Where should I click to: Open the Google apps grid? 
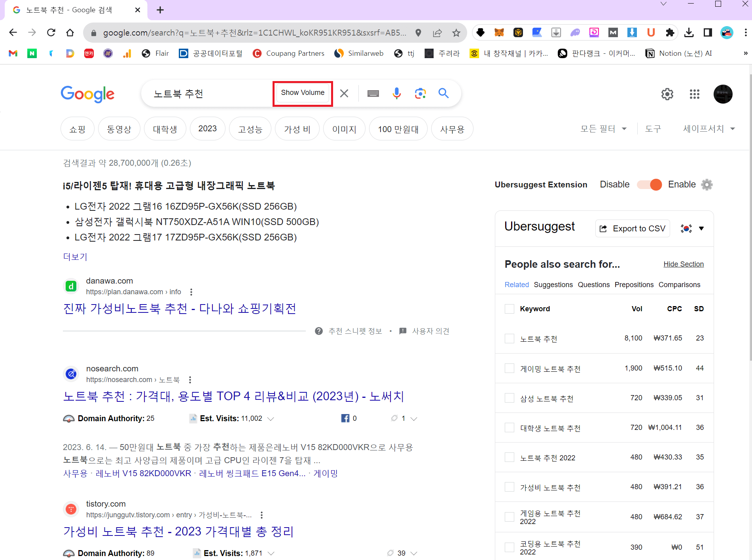[x=695, y=94]
